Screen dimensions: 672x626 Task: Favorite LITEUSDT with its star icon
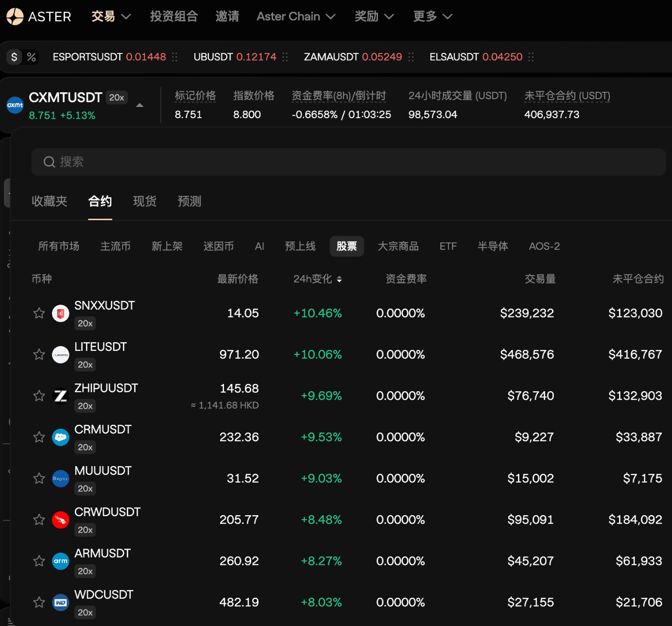[x=39, y=354]
